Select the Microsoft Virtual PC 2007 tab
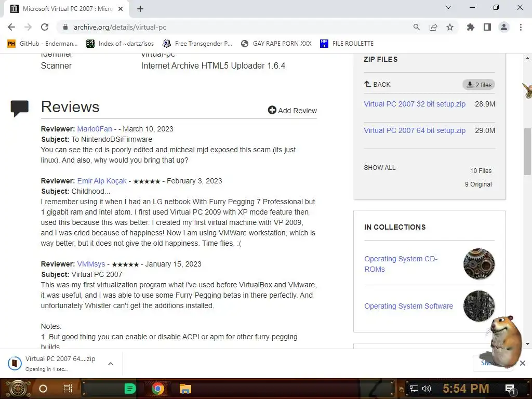 pyautogui.click(x=66, y=9)
